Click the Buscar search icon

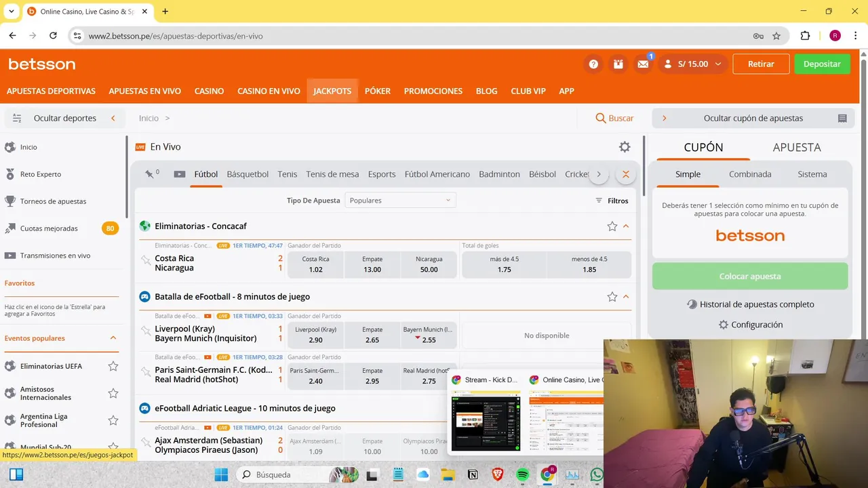[x=614, y=118]
